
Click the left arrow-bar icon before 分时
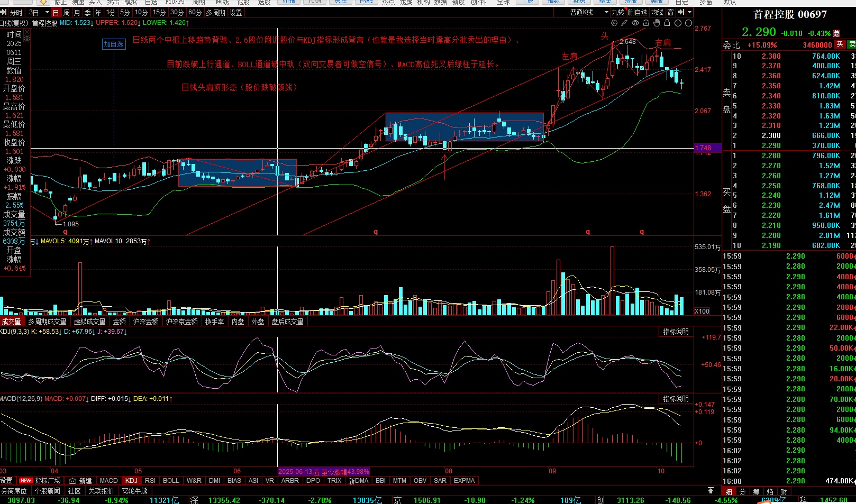tap(4, 12)
